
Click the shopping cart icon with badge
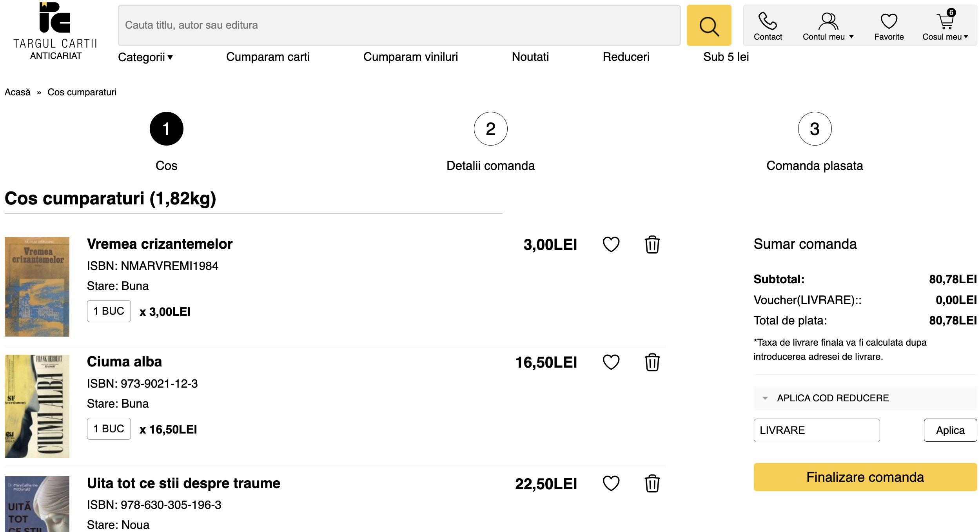pos(945,22)
